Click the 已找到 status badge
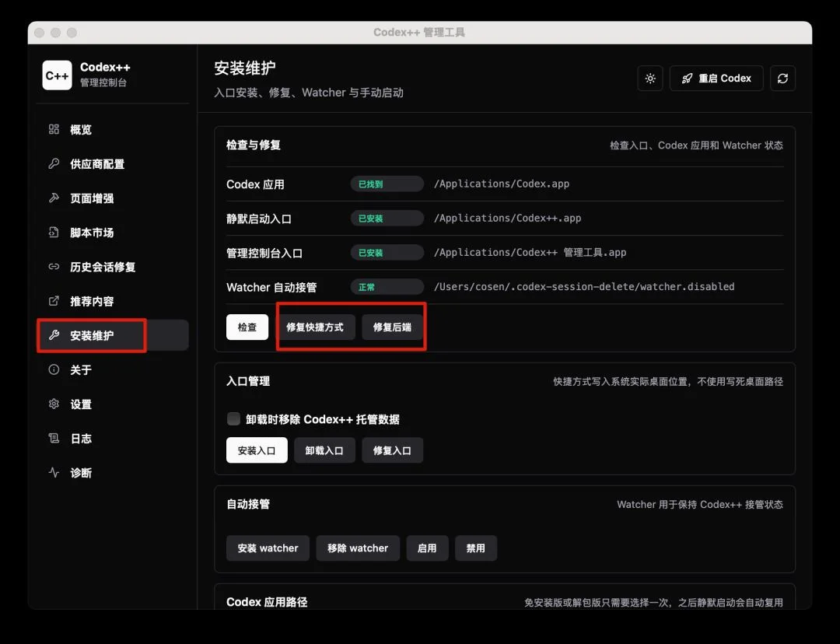840x644 pixels. [x=387, y=184]
